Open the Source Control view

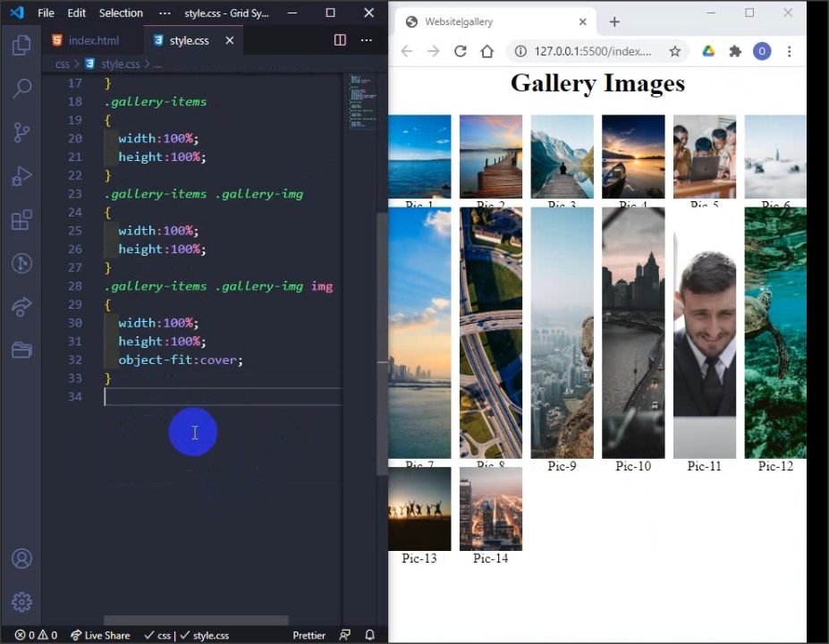(x=21, y=132)
